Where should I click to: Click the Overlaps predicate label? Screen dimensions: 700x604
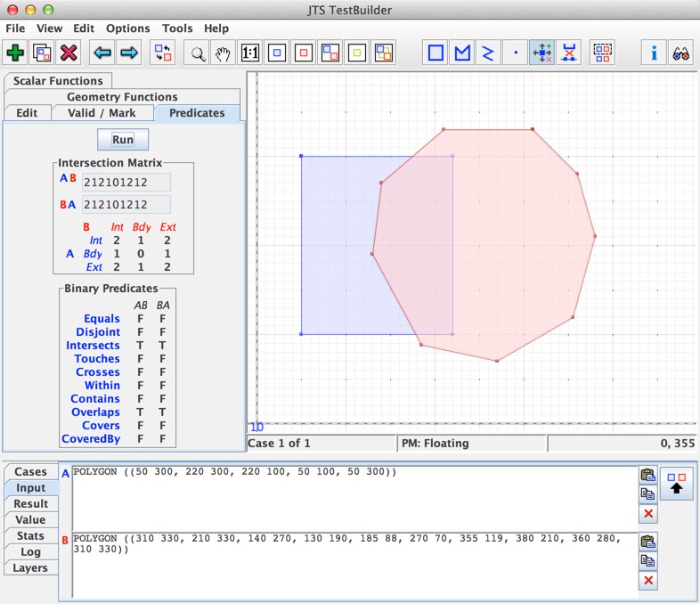tap(95, 412)
